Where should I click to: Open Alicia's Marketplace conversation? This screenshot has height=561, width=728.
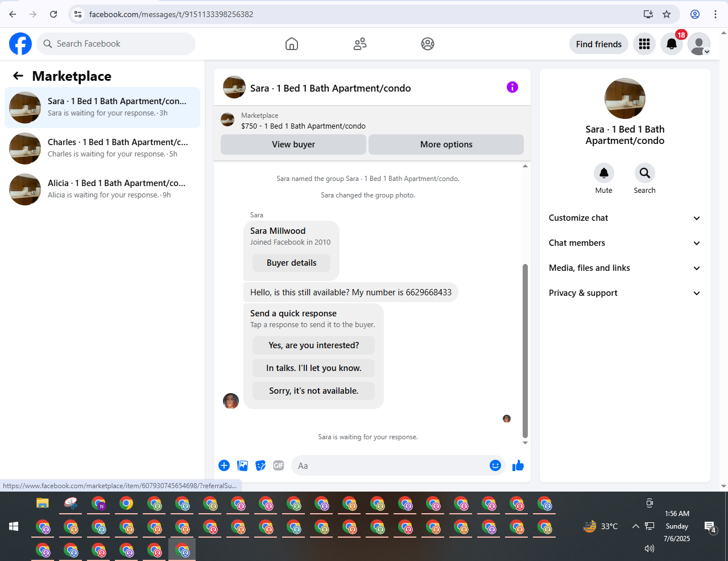(102, 189)
